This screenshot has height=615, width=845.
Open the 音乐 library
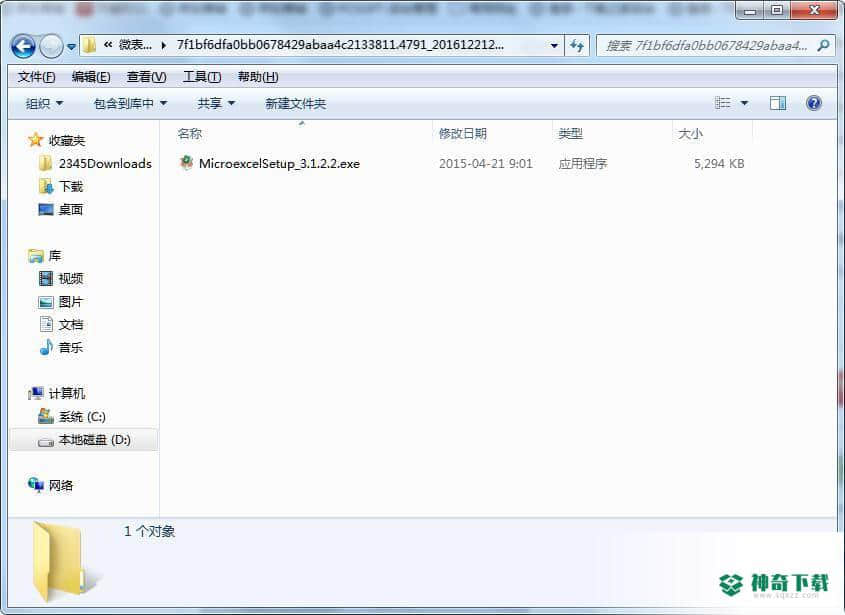(71, 348)
